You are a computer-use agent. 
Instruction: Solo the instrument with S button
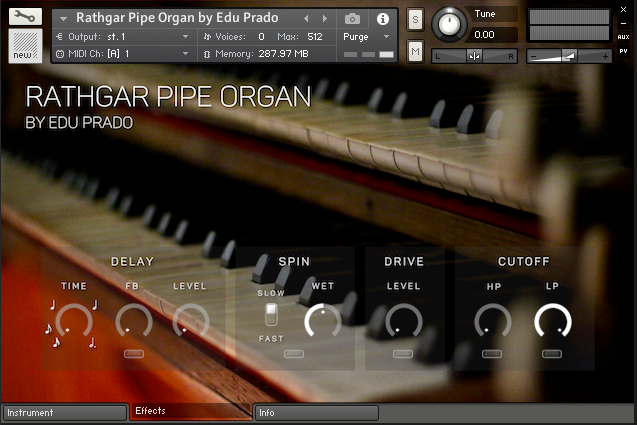click(x=415, y=21)
